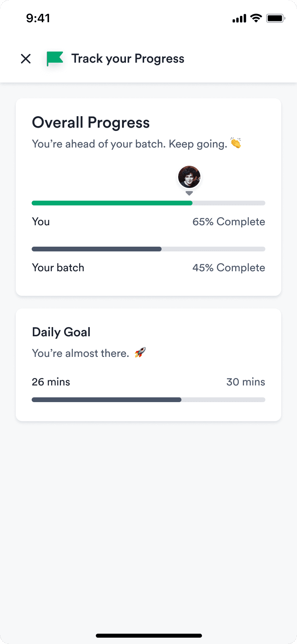Tap the rocket emoji
297x644 pixels.
[140, 352]
